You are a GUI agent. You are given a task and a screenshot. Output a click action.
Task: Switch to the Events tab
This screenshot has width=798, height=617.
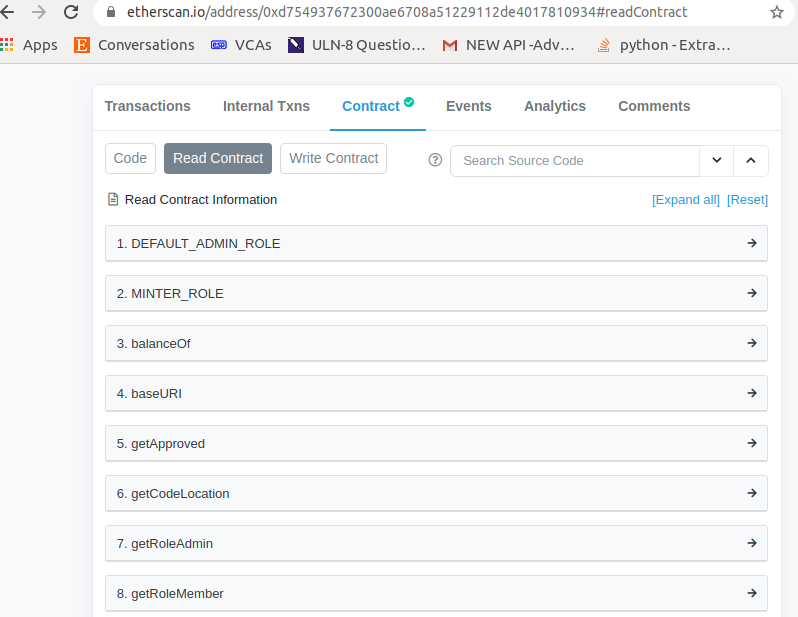[x=469, y=106]
